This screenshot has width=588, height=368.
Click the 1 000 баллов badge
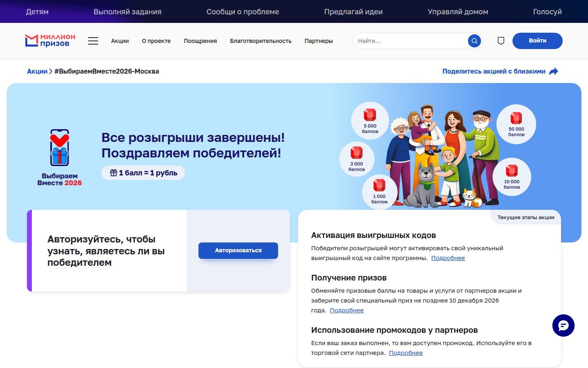tap(379, 191)
